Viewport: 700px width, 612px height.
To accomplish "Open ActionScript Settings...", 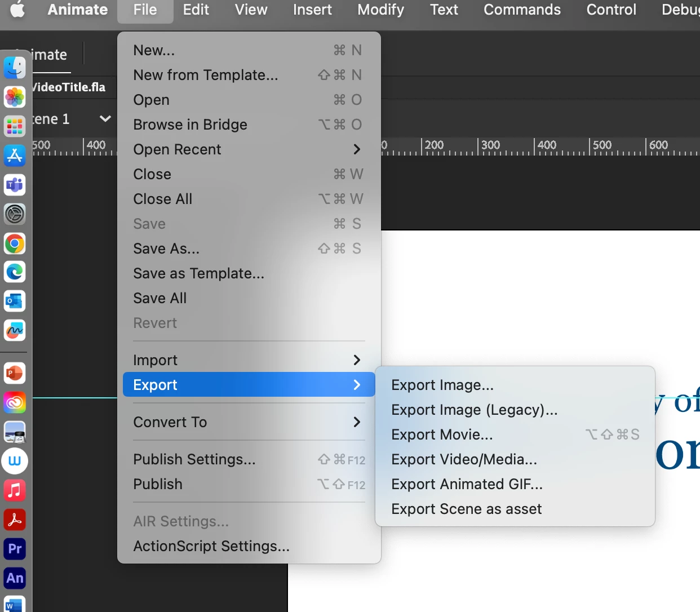I will (x=249, y=546).
